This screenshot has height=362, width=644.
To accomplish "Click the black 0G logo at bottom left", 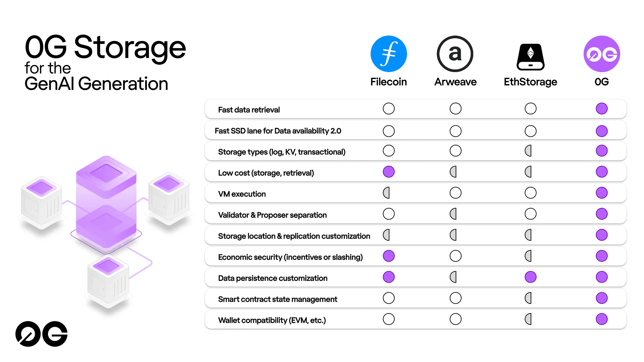I will tap(42, 334).
